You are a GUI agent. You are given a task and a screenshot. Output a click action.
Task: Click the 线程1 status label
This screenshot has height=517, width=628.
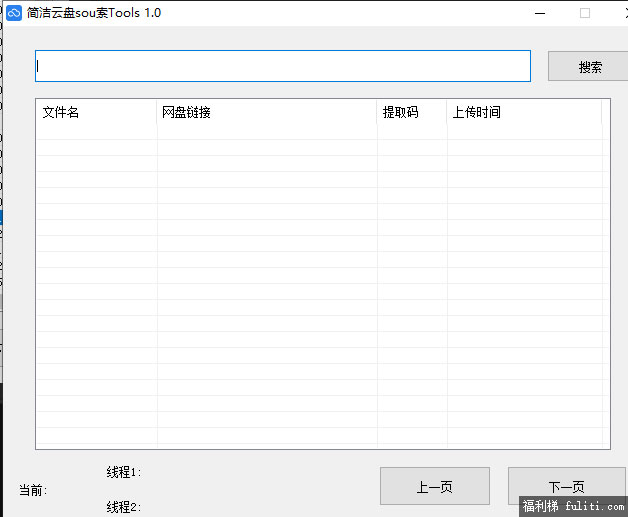[x=124, y=472]
